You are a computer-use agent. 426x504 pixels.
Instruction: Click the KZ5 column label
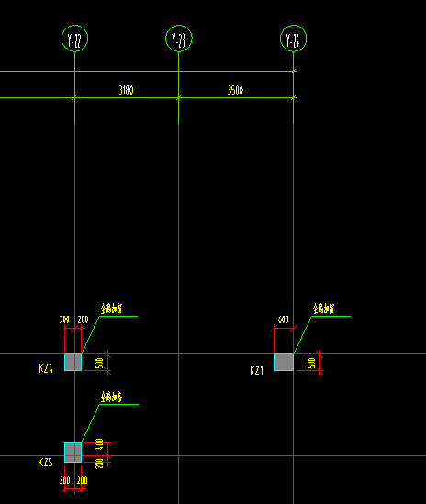(45, 463)
